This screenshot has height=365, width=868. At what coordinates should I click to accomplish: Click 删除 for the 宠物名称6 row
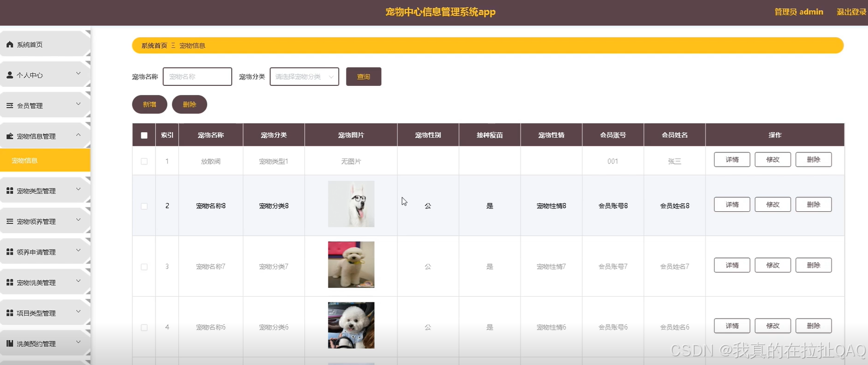point(813,326)
